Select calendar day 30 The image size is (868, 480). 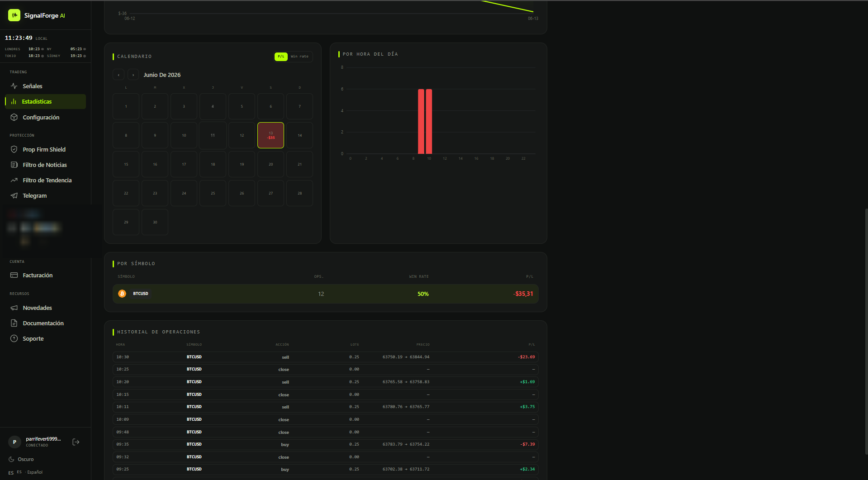pyautogui.click(x=155, y=222)
